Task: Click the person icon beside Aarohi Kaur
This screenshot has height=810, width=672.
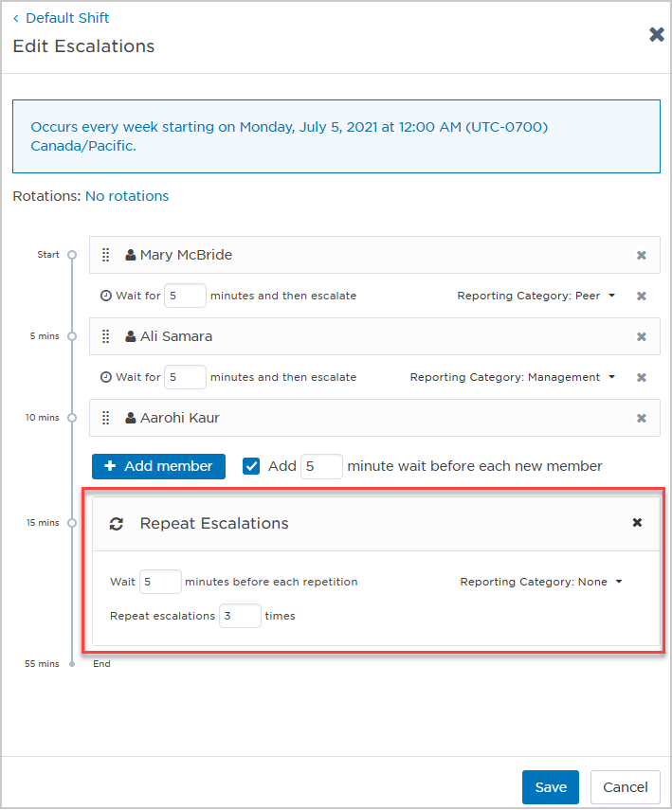Action: 131,418
